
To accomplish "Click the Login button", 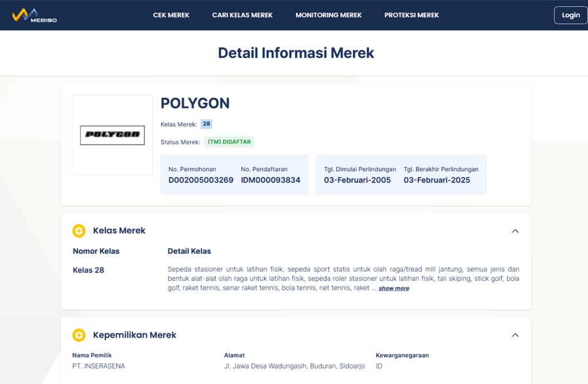I will (x=570, y=15).
